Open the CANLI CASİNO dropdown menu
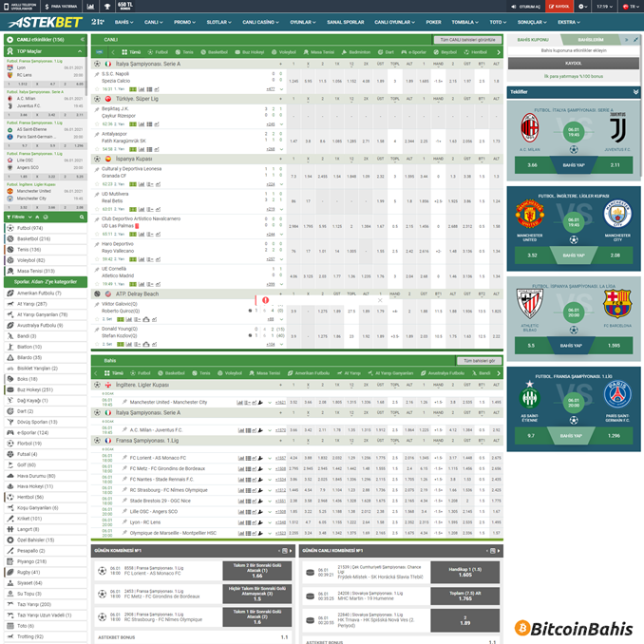 [x=260, y=22]
